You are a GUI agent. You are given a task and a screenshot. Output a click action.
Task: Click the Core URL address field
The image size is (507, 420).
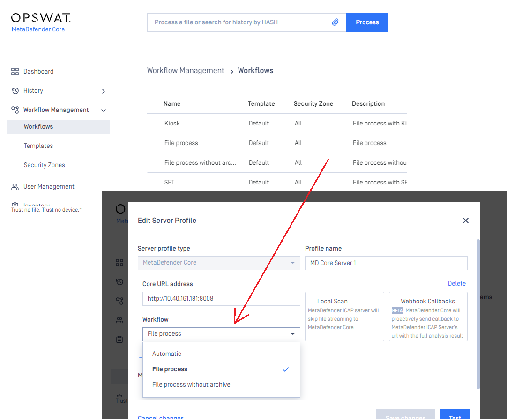coord(221,299)
